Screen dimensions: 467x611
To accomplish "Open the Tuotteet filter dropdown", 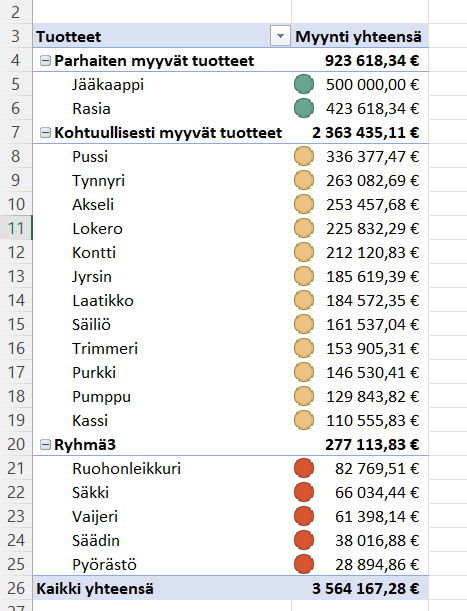I will tap(280, 36).
